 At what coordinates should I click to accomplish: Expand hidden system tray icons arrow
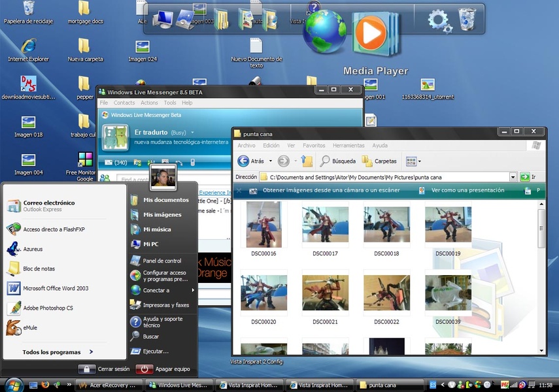click(443, 385)
